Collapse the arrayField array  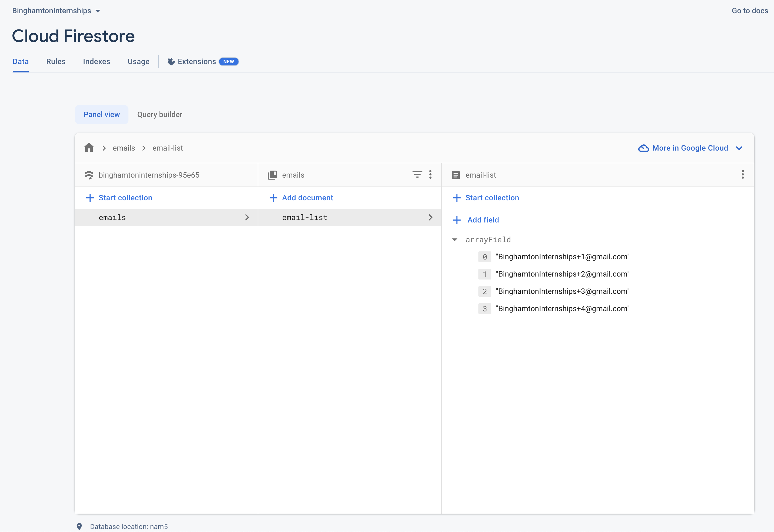pos(455,240)
